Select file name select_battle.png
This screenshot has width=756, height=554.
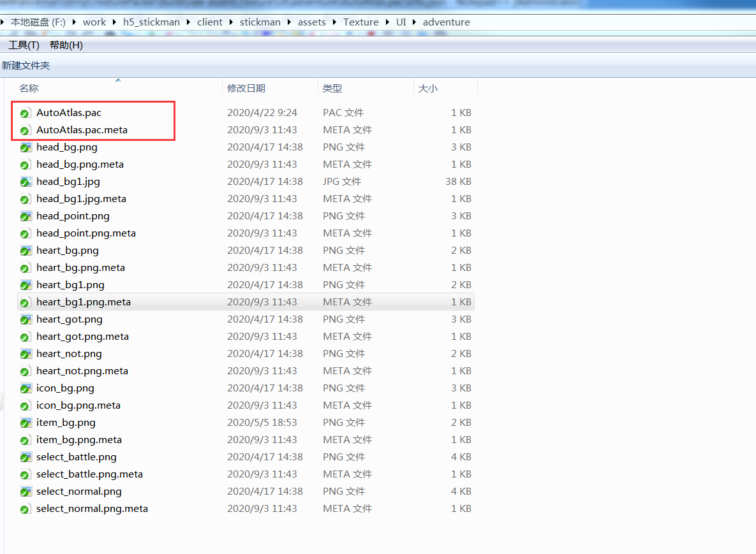pos(76,456)
